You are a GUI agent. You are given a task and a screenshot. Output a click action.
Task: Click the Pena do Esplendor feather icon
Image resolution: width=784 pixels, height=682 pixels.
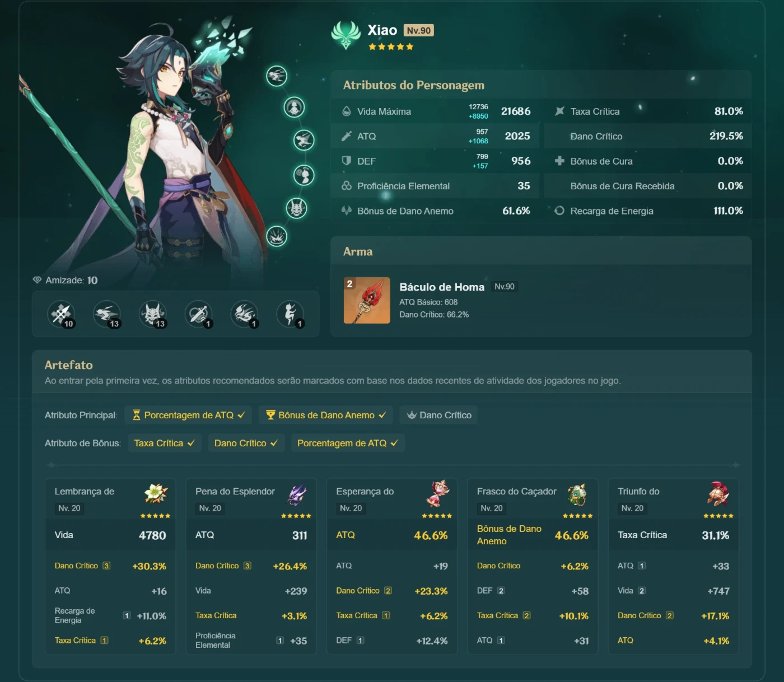[297, 494]
